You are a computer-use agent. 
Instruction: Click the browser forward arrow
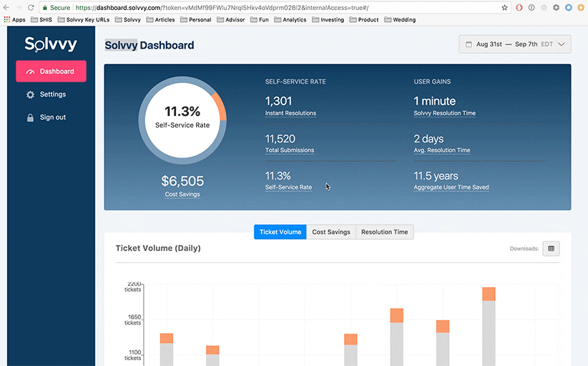tap(19, 7)
